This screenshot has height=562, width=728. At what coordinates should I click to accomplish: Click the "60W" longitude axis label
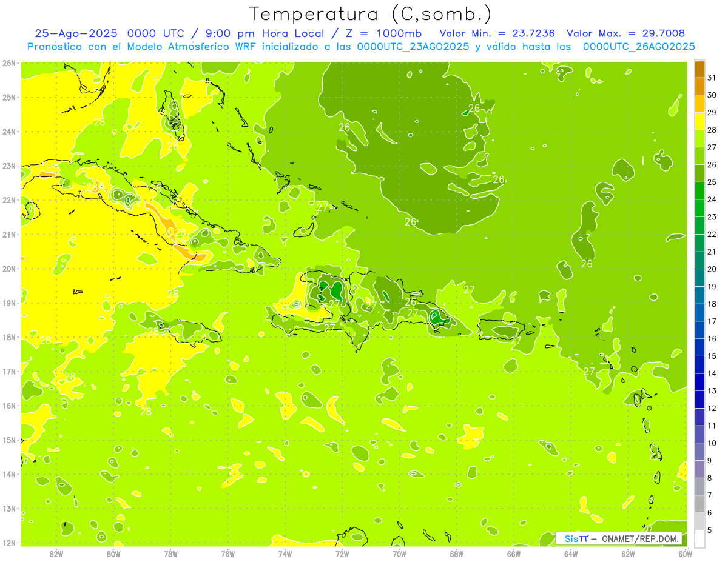coord(686,553)
